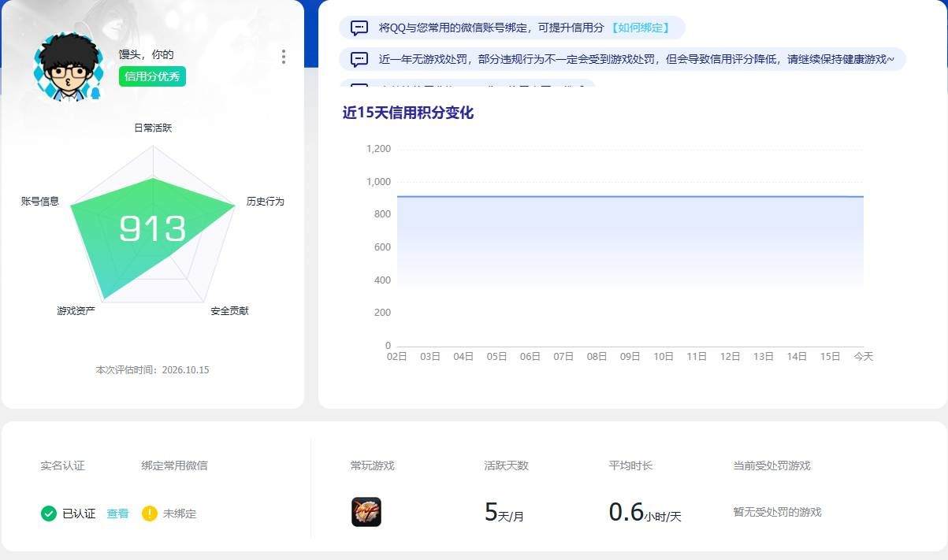Click the 5天/月 active days value

(504, 513)
